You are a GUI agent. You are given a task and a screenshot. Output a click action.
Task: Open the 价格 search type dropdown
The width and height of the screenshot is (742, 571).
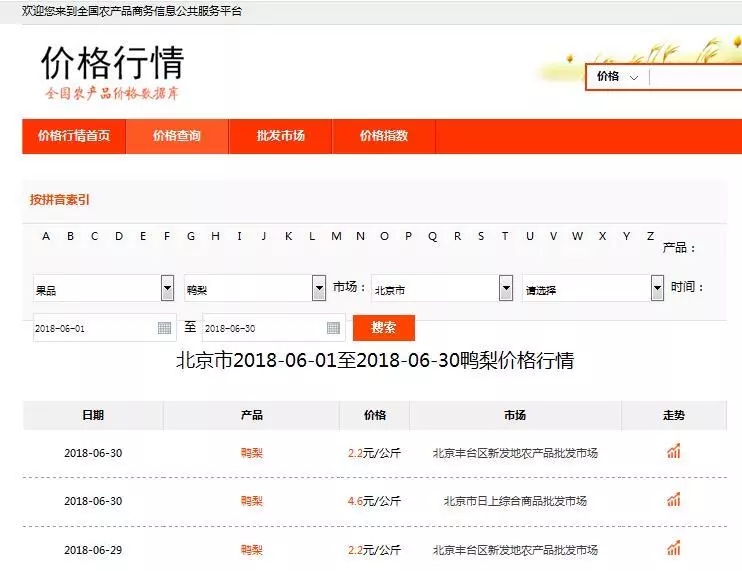click(617, 77)
